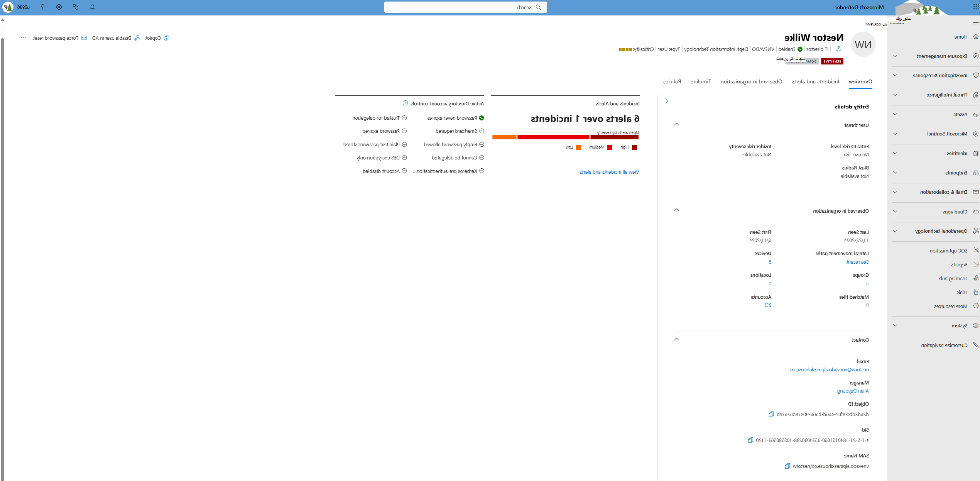Screen dimensions: 980x481
Task: Expand Cloud apps in the sidebar
Action: [895, 212]
